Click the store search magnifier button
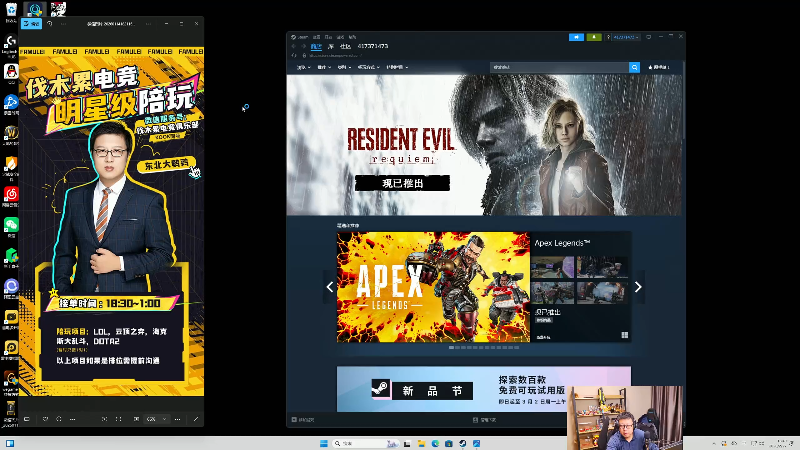Image resolution: width=800 pixels, height=450 pixels. tap(634, 67)
